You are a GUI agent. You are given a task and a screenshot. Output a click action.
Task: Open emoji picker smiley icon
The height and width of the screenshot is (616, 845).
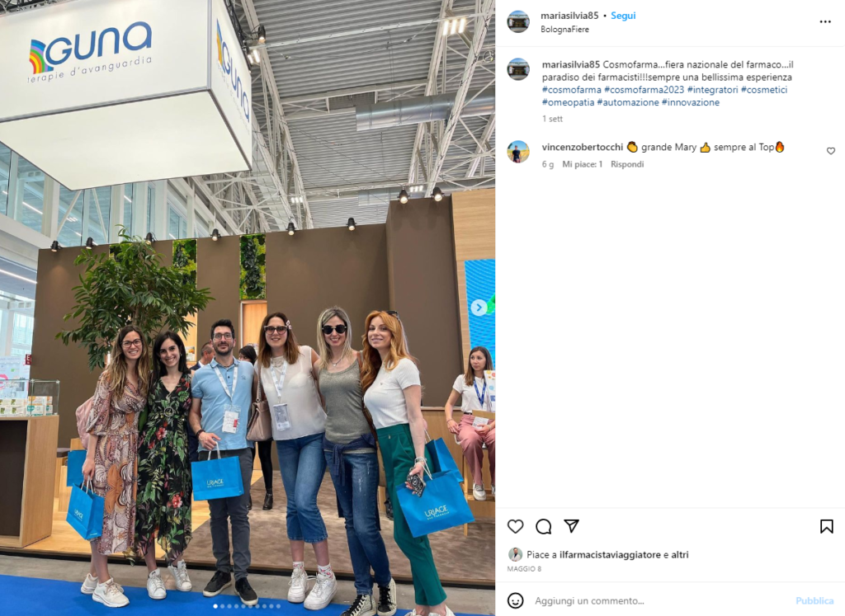coord(515,600)
